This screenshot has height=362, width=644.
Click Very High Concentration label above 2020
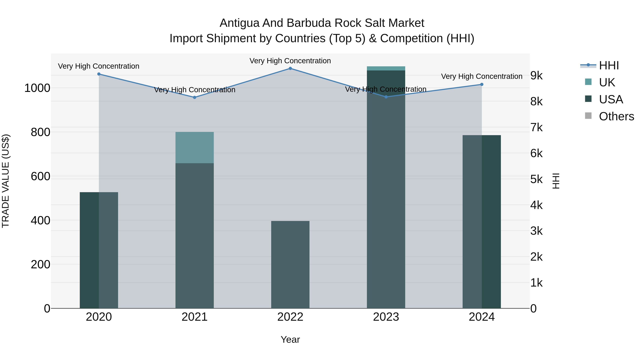coord(99,66)
